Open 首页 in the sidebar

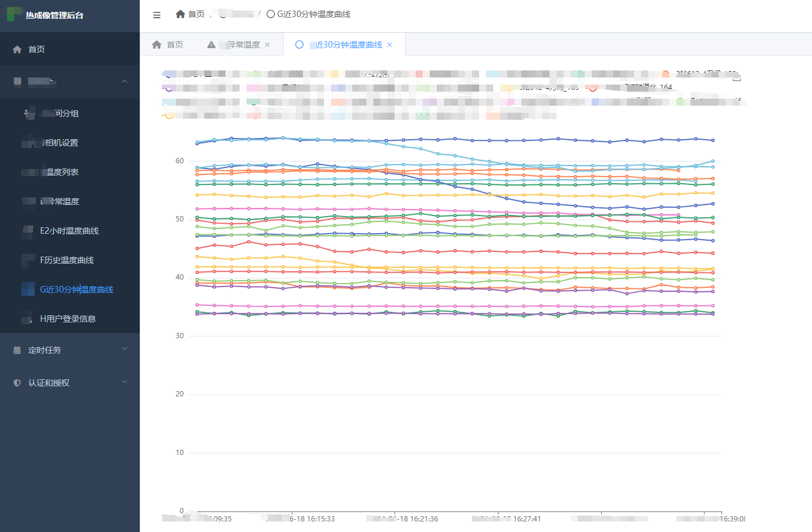(x=70, y=49)
